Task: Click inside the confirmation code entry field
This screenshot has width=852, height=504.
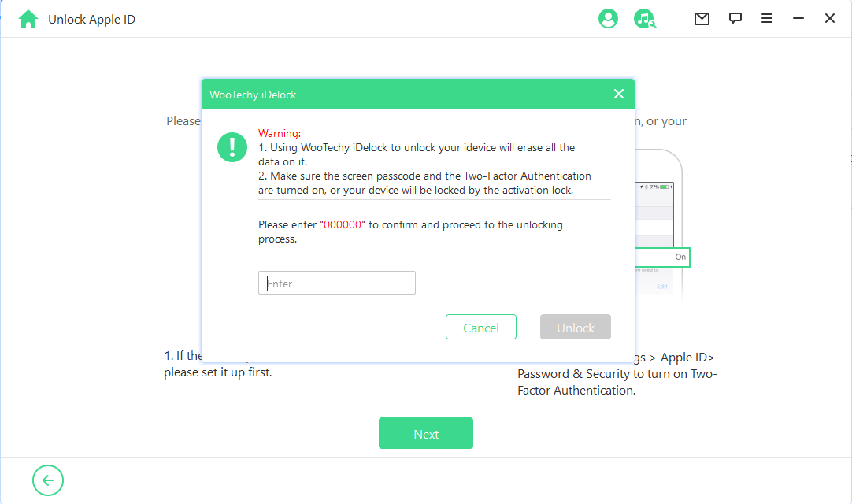Action: tap(336, 282)
